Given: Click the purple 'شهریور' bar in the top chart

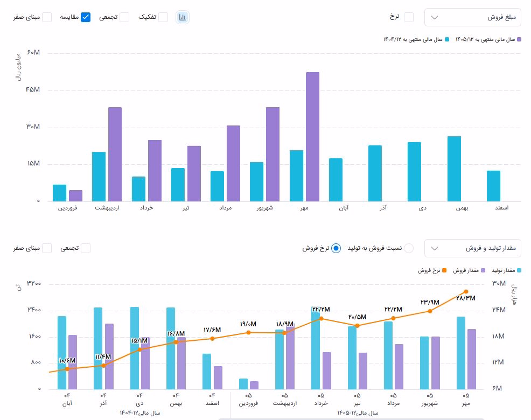Looking at the screenshot, I should click(273, 155).
